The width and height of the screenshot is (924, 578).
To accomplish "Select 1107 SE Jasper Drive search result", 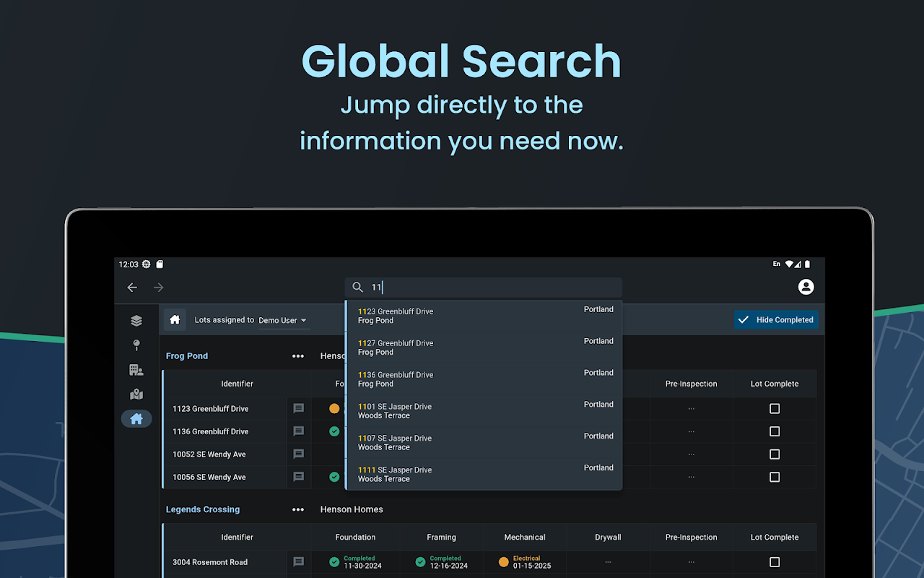I will click(x=484, y=443).
